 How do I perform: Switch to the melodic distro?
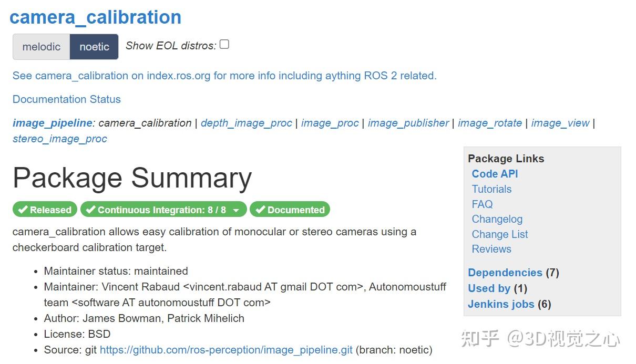coord(41,47)
